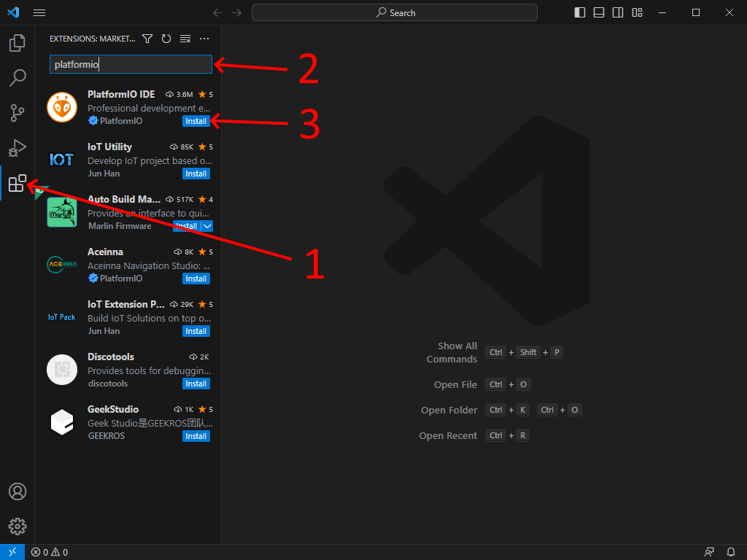This screenshot has width=747, height=560.
Task: Show errors and warnings in status bar
Action: point(50,552)
